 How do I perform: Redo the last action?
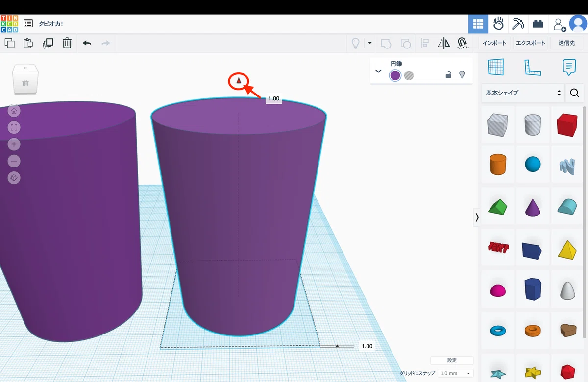click(105, 43)
